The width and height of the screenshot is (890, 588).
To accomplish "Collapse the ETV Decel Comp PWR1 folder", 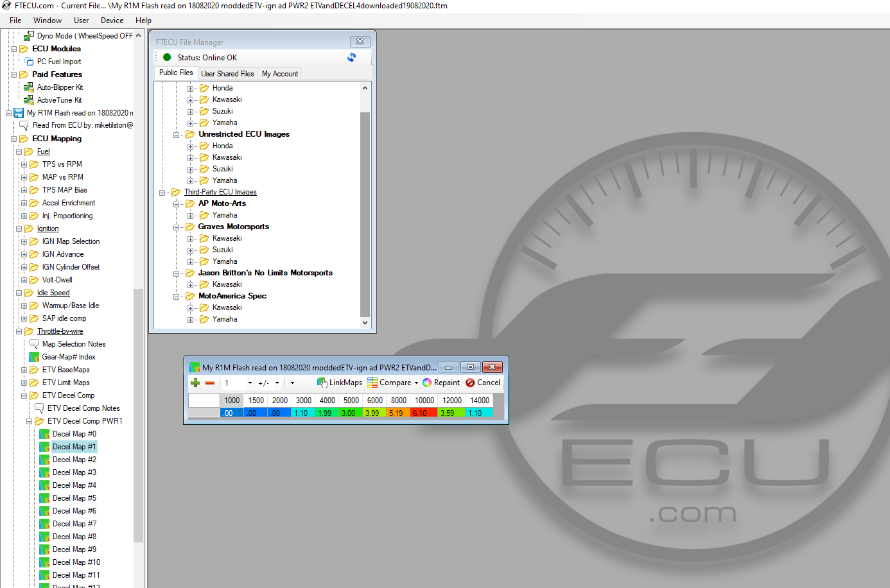I will (29, 421).
